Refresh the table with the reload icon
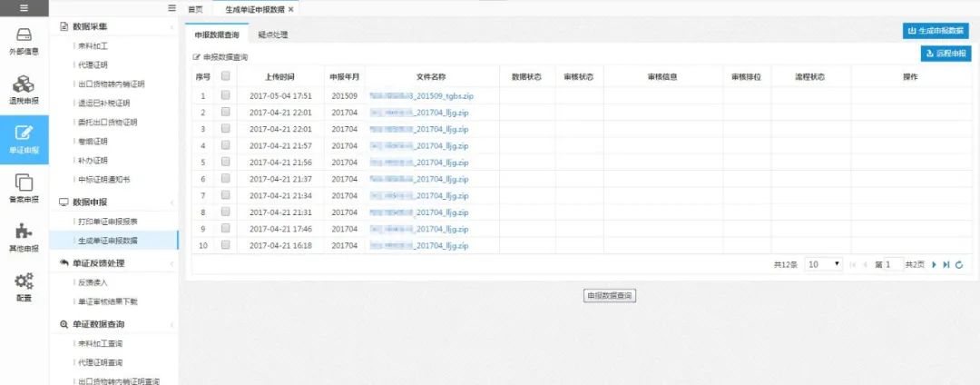 coord(959,265)
